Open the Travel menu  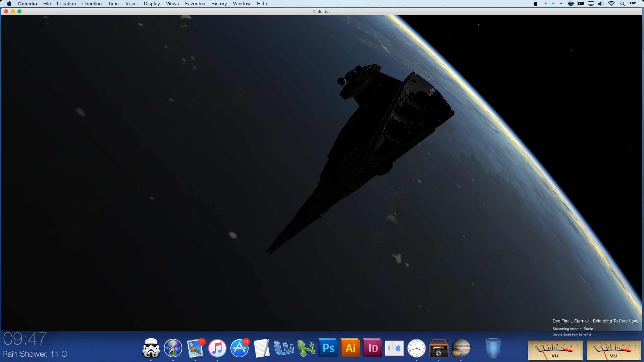(x=131, y=4)
